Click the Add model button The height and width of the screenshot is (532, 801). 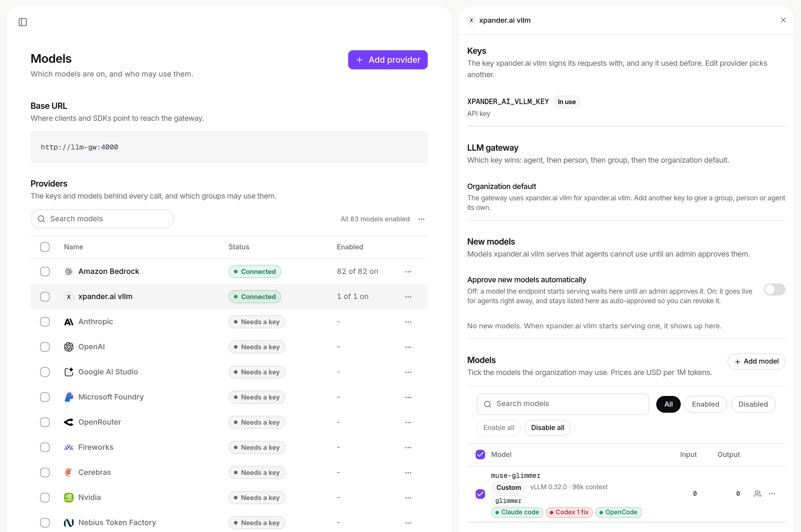click(x=756, y=361)
